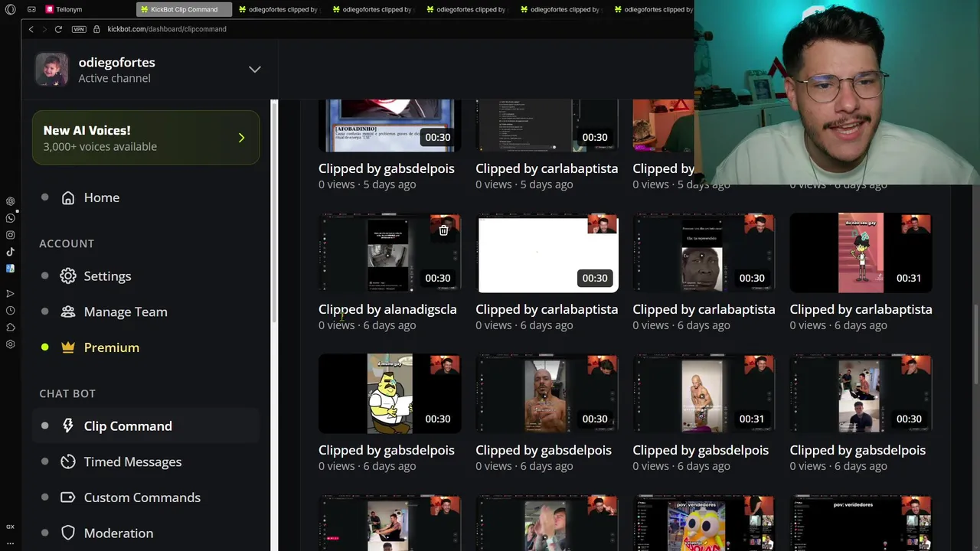The width and height of the screenshot is (980, 551).
Task: Go back to the previous page
Action: tap(31, 29)
